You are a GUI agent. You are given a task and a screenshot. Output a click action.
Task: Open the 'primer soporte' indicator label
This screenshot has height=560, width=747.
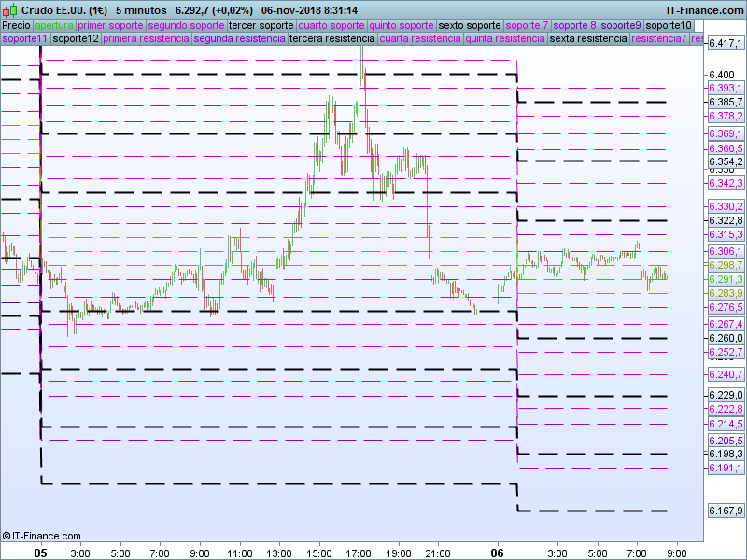point(110,25)
